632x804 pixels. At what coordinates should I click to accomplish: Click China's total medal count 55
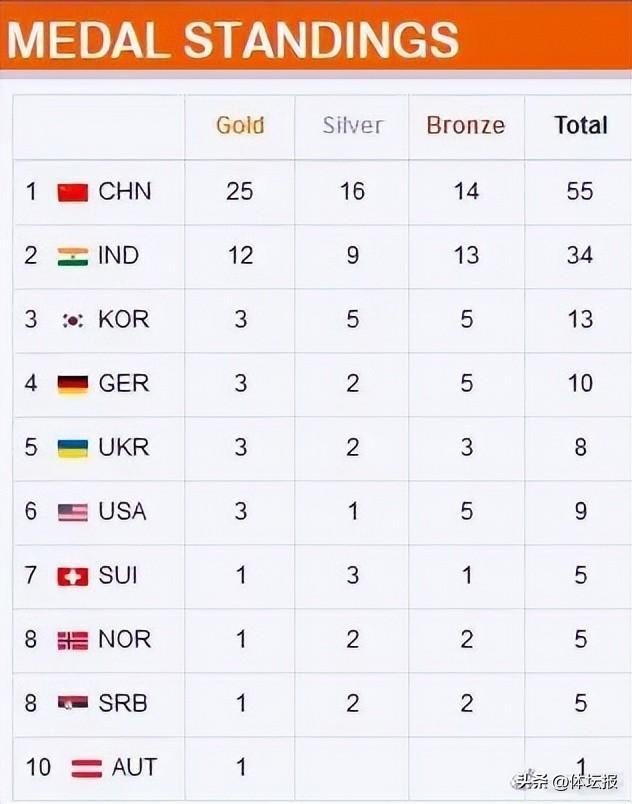click(x=580, y=191)
